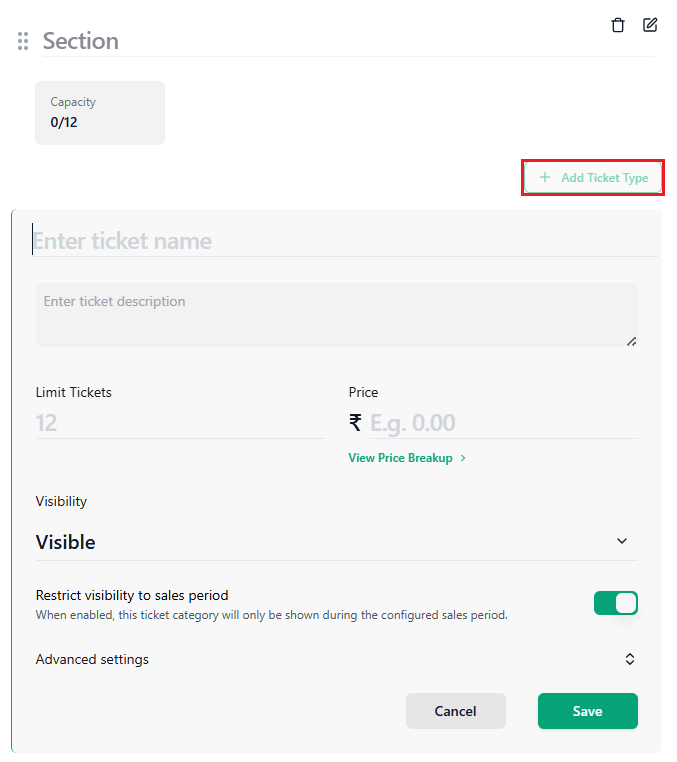Cancel the ticket type form
The image size is (677, 762).
pos(455,711)
